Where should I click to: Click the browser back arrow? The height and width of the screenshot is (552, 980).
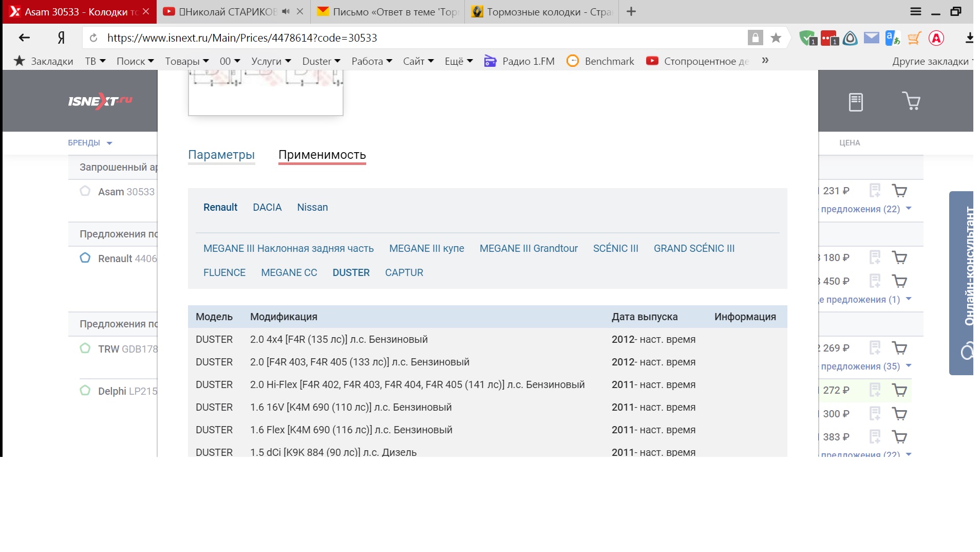click(x=24, y=38)
